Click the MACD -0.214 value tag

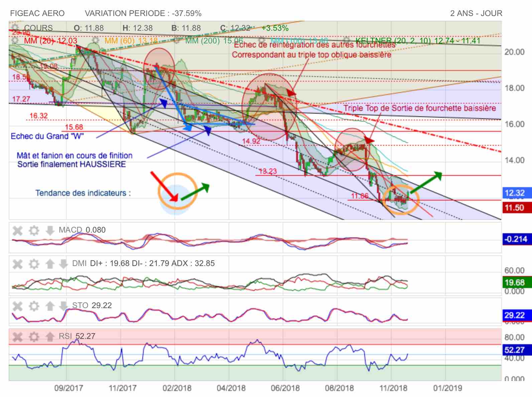click(517, 239)
